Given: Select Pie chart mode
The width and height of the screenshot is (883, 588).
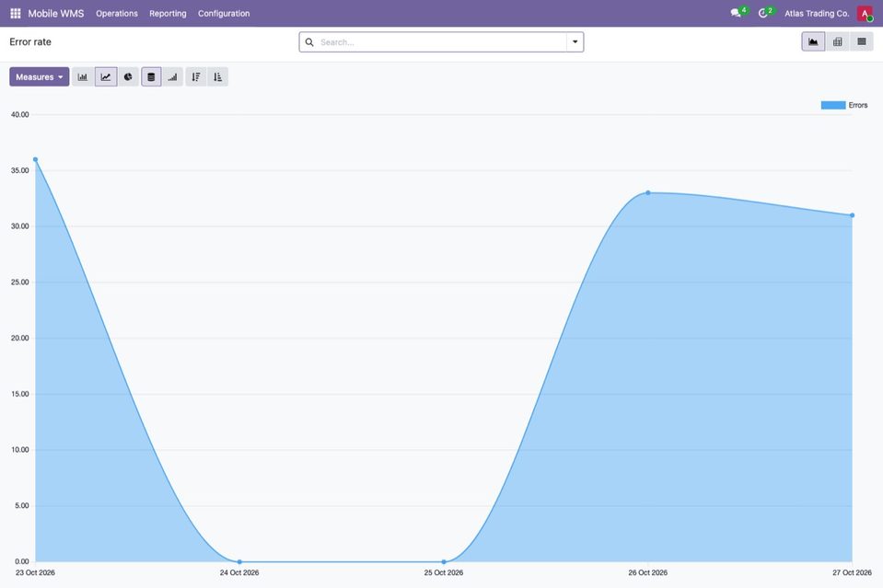Looking at the screenshot, I should click(x=128, y=77).
